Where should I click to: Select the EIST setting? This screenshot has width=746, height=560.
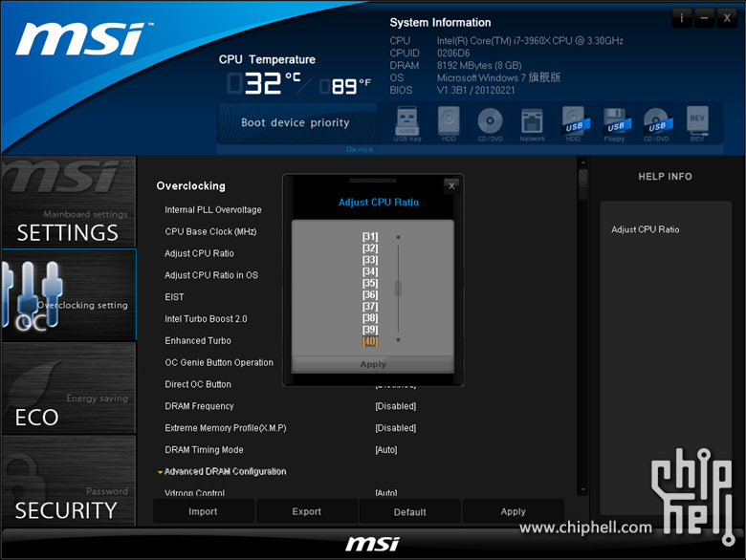pos(174,297)
